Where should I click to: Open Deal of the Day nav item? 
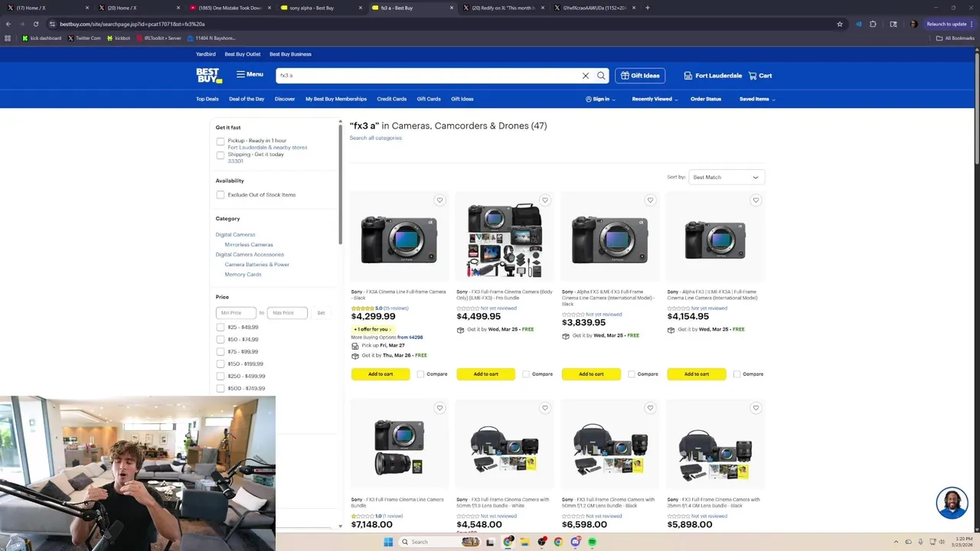[x=247, y=99]
